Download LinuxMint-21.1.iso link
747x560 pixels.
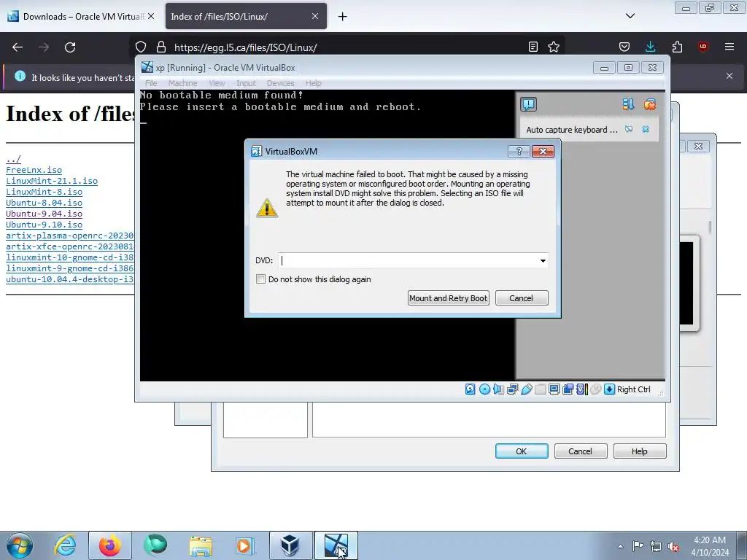[x=52, y=181]
